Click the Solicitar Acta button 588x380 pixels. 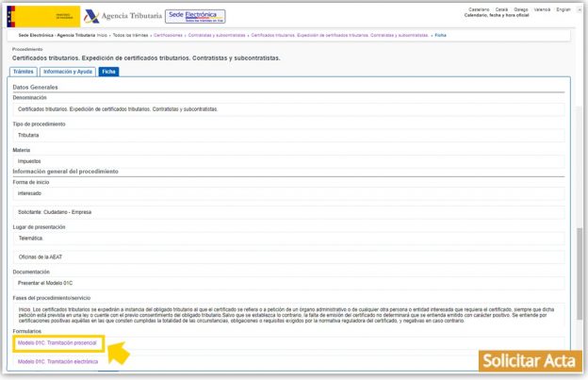point(529,362)
